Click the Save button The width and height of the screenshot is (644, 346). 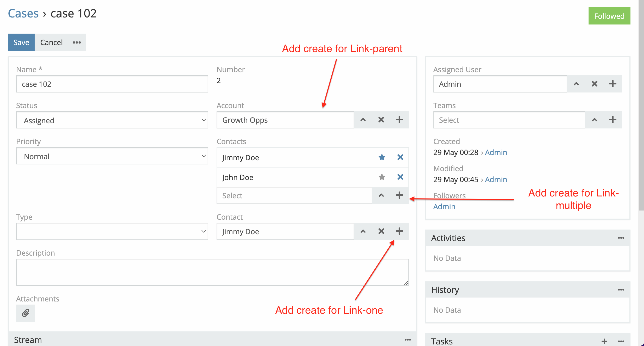click(x=21, y=42)
